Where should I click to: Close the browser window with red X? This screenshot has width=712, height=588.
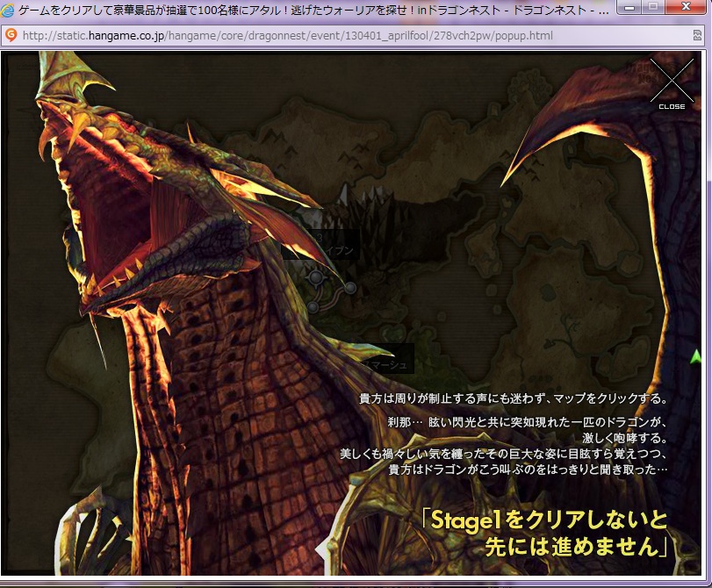click(687, 7)
